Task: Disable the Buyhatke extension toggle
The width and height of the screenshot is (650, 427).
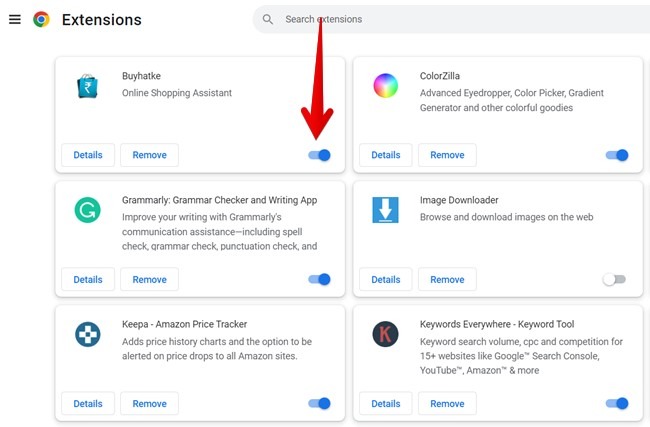Action: click(x=319, y=155)
